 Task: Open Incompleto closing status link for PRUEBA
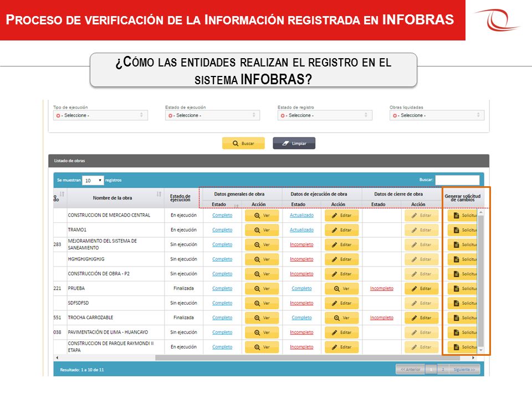tap(382, 288)
